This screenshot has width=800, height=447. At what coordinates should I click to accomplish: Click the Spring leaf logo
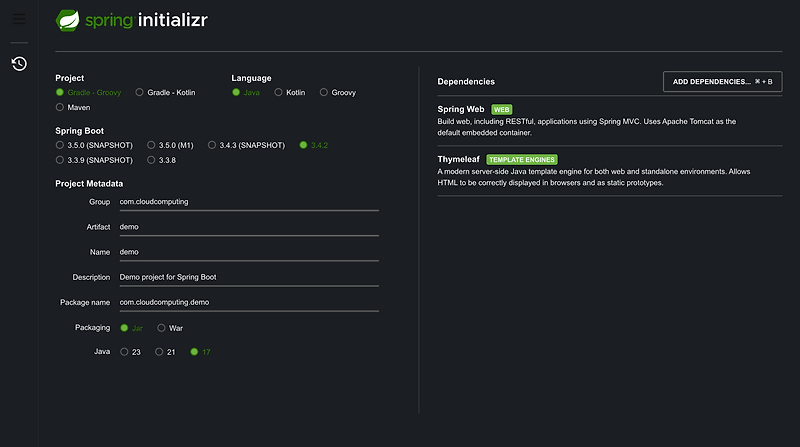coord(70,19)
